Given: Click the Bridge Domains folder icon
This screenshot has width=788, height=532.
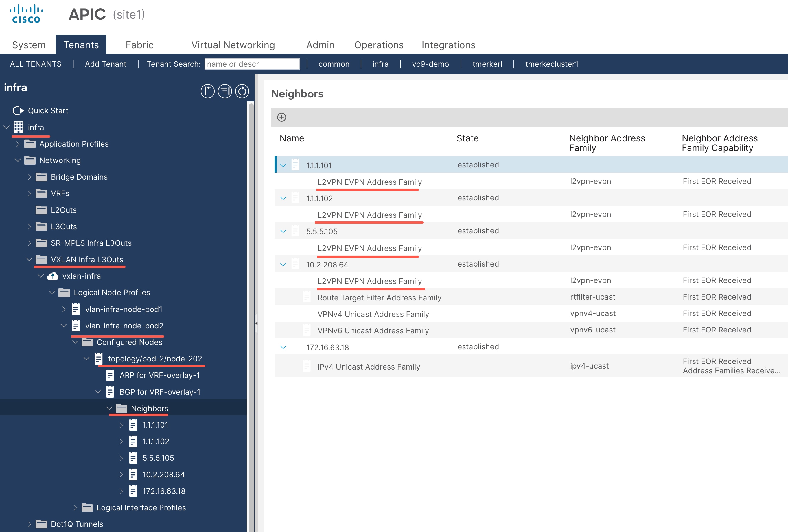Looking at the screenshot, I should tap(41, 177).
